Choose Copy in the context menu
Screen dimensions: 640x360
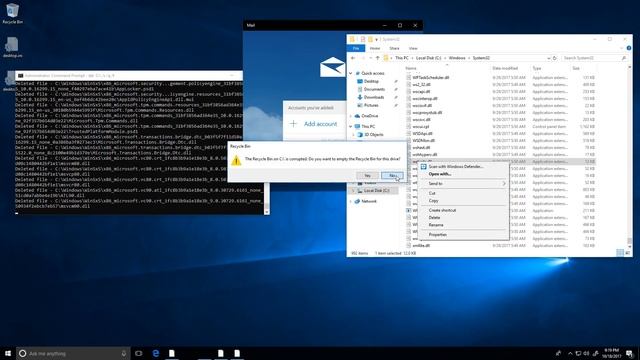[464, 200]
